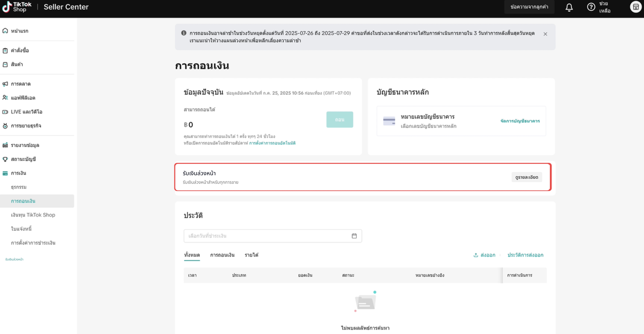Open the help question mark icon

[591, 7]
